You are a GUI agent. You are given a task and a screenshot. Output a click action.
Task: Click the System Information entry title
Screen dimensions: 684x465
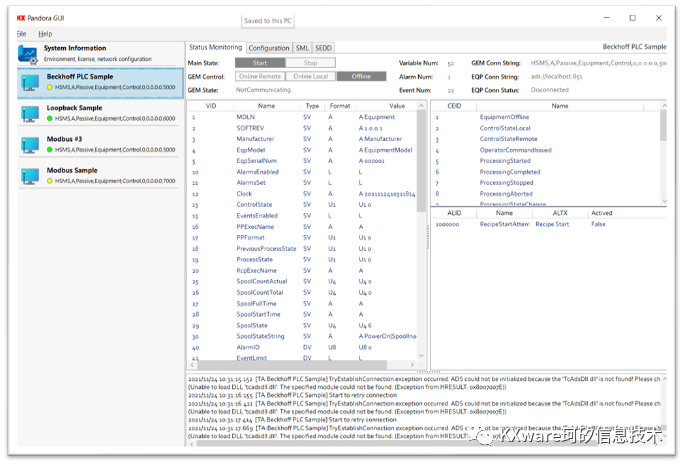click(75, 48)
